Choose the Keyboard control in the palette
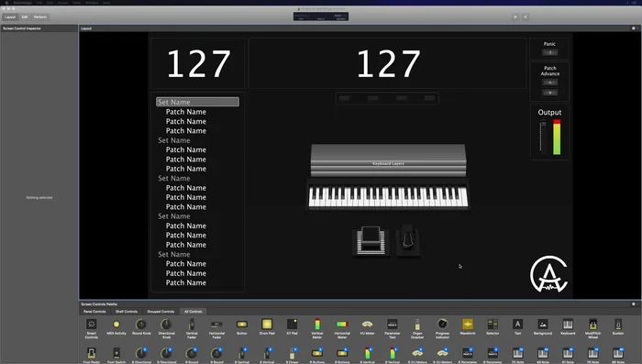 [x=568, y=325]
